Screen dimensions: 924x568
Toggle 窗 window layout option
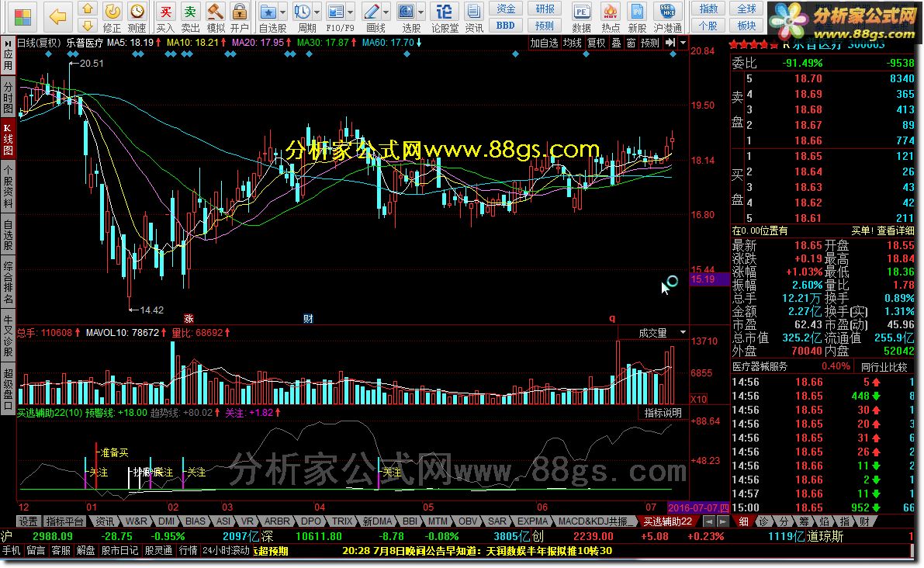pyautogui.click(x=631, y=43)
